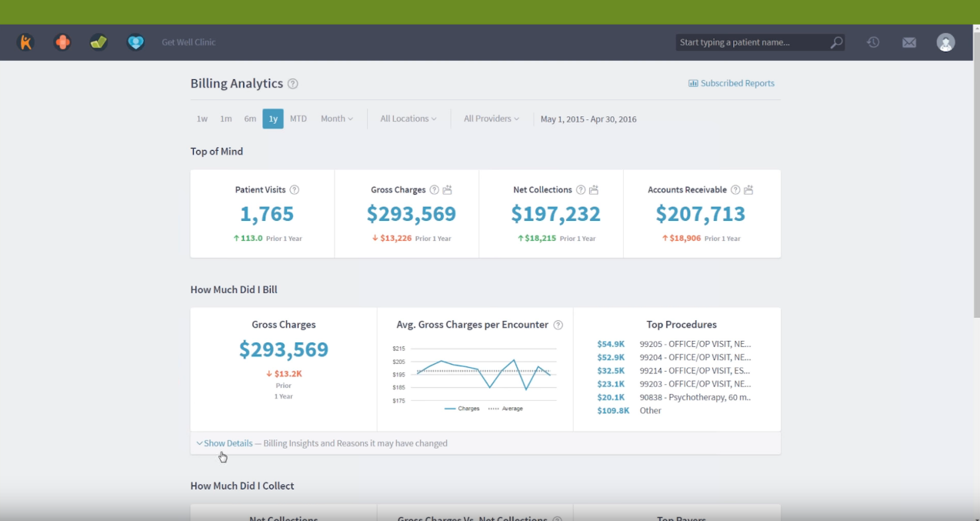Open the messages envelope icon
Screen dimensions: 980x521
pyautogui.click(x=909, y=42)
